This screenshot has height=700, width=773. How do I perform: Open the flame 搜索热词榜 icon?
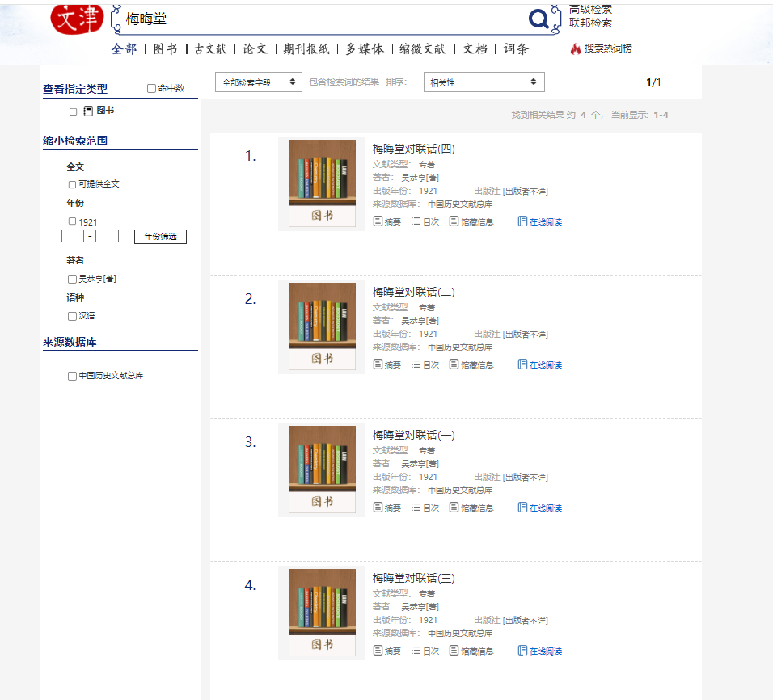576,48
